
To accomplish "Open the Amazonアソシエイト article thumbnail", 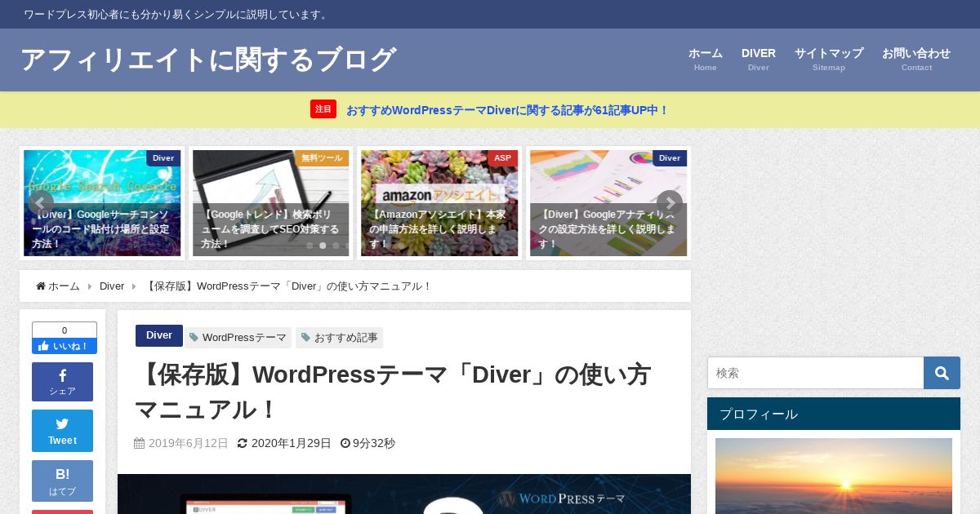I will (439, 203).
